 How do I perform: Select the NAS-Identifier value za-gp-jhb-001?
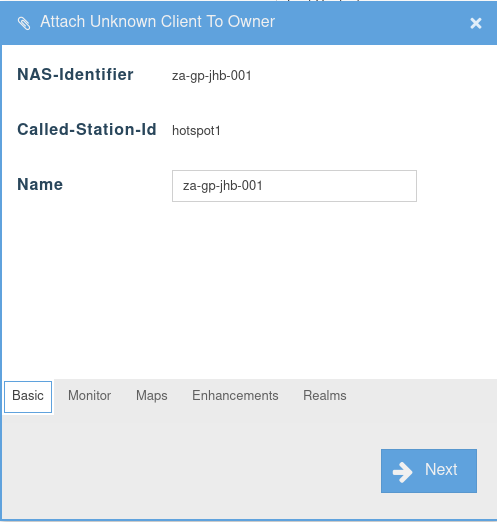[x=212, y=76]
